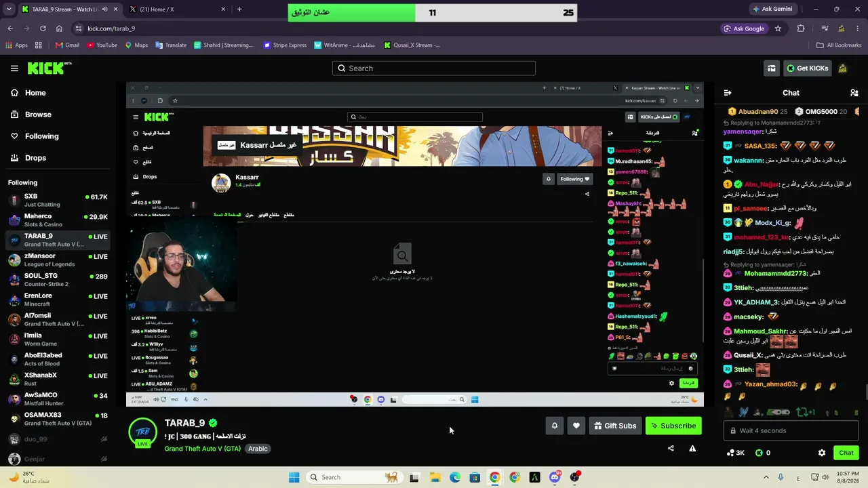Open the chat users list icon
The image size is (868, 488).
[854, 93]
